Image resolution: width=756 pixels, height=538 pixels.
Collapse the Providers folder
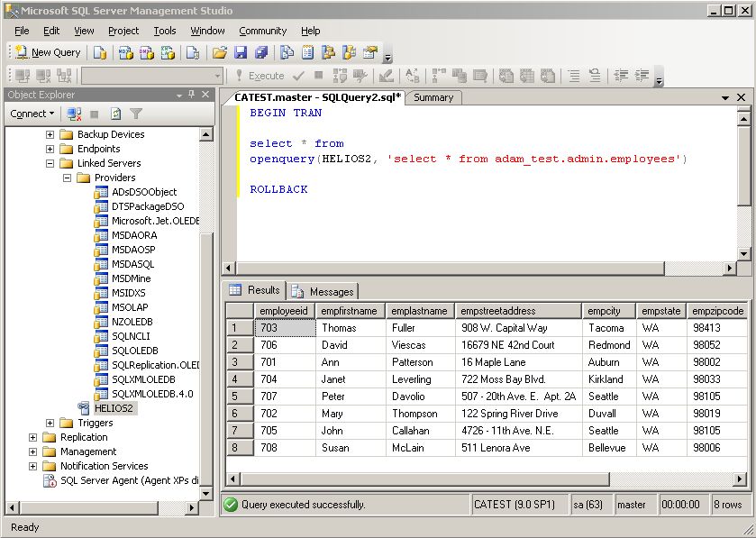click(67, 178)
